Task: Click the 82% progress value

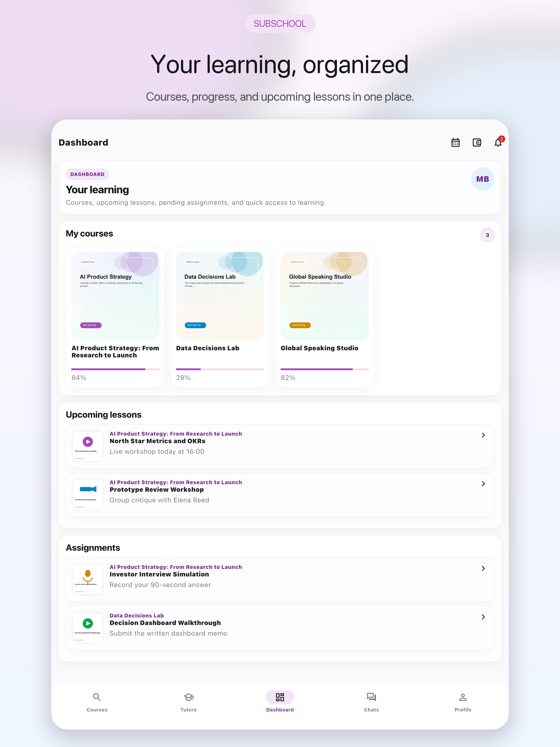Action: click(x=288, y=378)
